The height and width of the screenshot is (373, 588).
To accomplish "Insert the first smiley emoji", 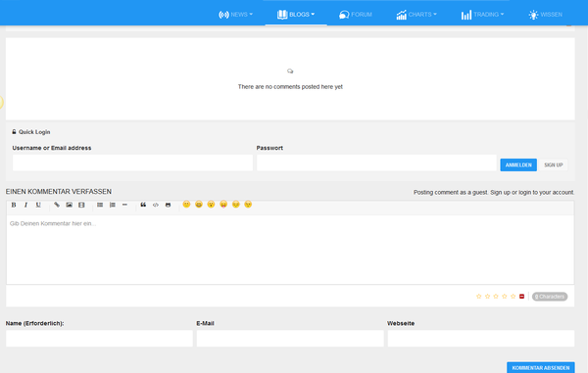I will pos(186,204).
